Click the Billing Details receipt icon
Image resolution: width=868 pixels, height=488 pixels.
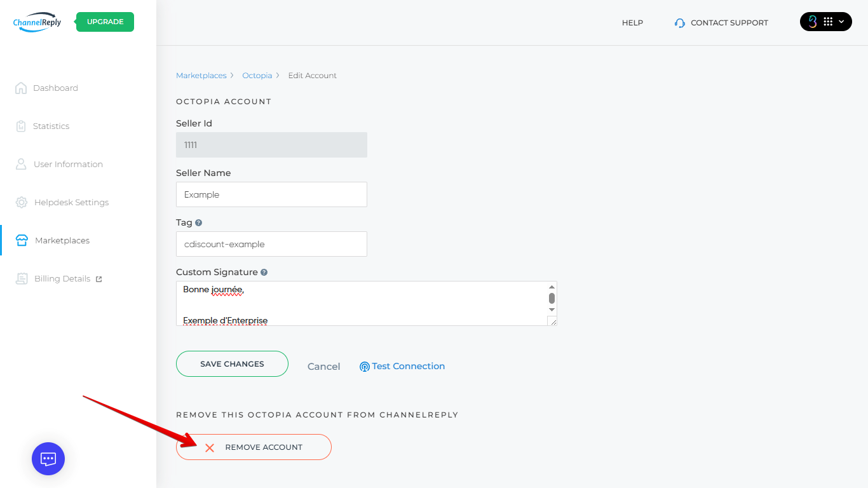pyautogui.click(x=22, y=278)
